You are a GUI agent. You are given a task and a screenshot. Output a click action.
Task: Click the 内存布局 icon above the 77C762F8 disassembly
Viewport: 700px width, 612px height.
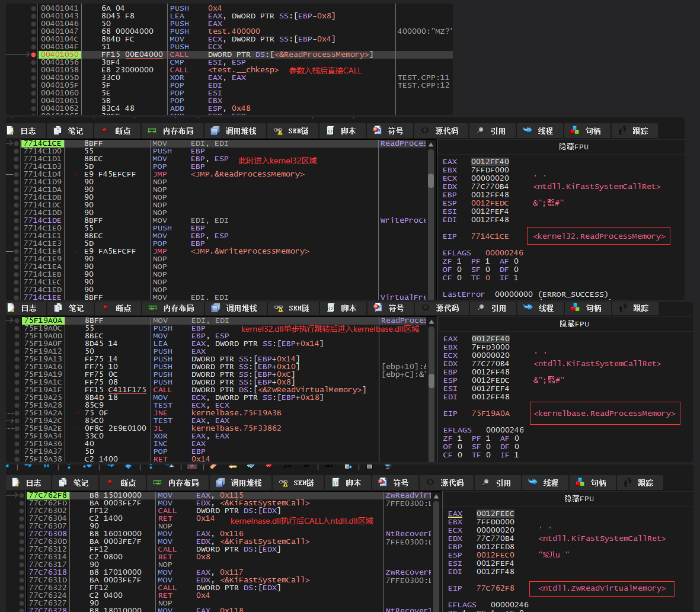157,483
